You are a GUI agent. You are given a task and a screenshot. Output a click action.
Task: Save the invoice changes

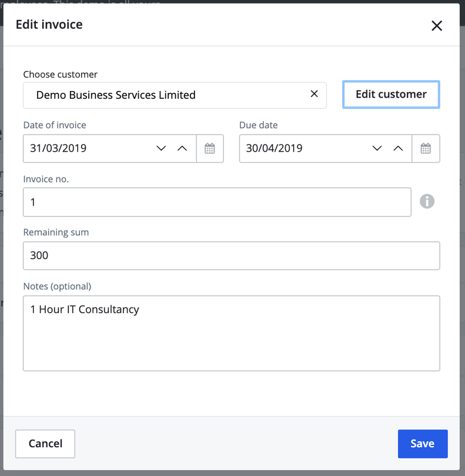point(422,444)
